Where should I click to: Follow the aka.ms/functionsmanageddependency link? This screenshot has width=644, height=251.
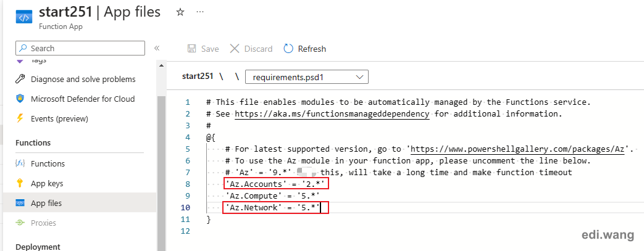[x=332, y=113]
